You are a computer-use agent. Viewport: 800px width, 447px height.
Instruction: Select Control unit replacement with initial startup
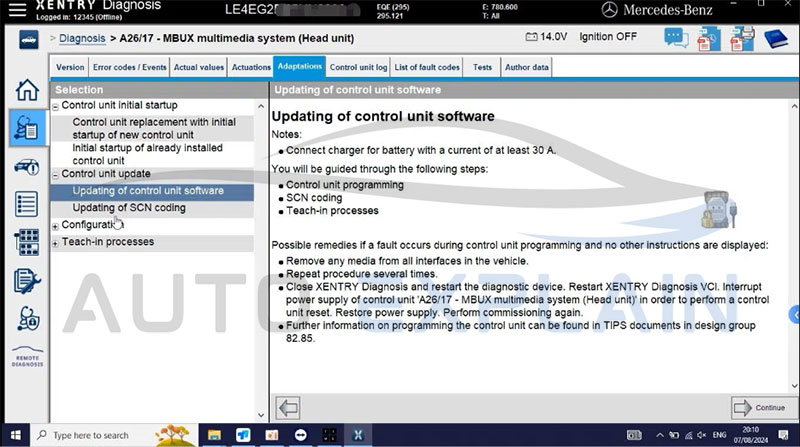coord(152,129)
